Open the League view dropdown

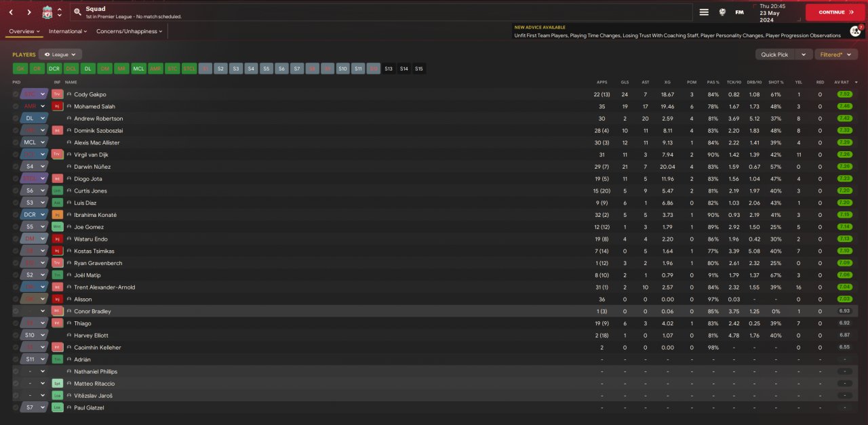point(60,54)
